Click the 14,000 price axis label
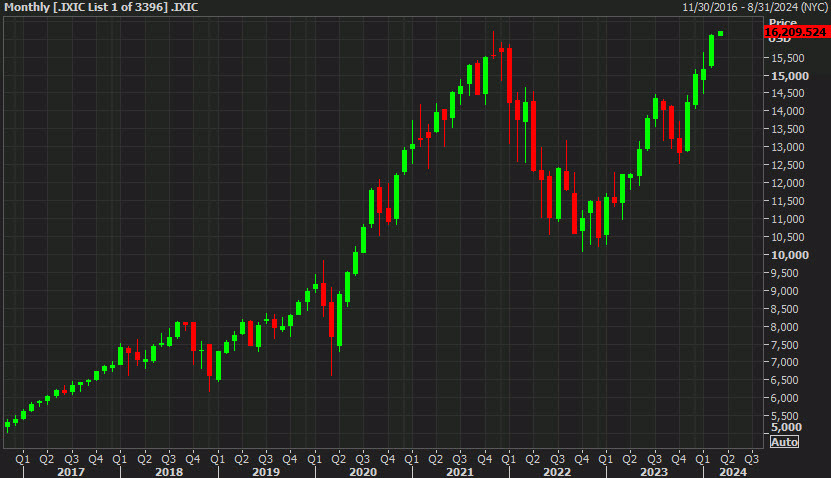831x478 pixels. tap(788, 111)
